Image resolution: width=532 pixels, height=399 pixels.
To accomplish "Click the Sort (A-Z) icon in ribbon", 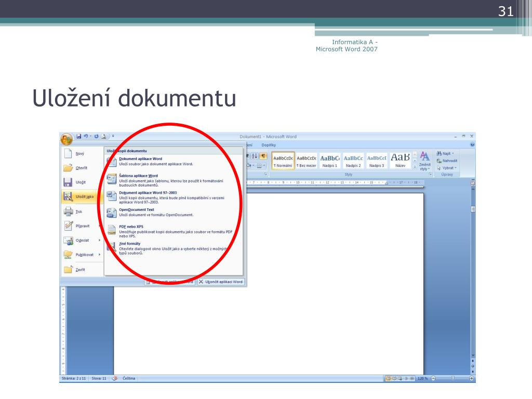I will [254, 156].
